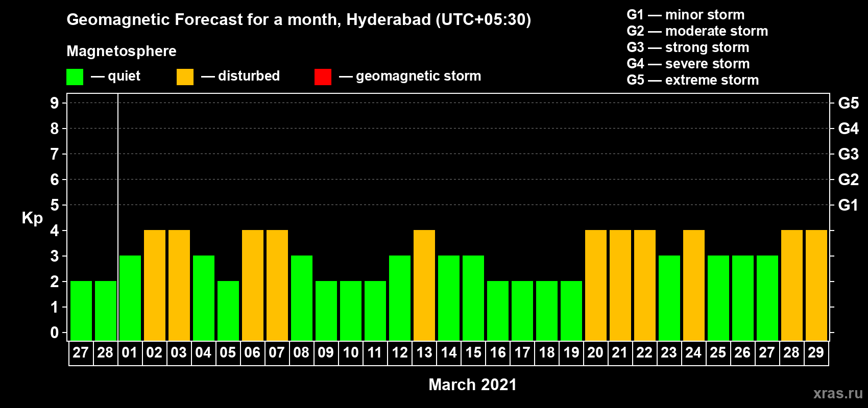Click the green bar for March 23

pos(669,298)
